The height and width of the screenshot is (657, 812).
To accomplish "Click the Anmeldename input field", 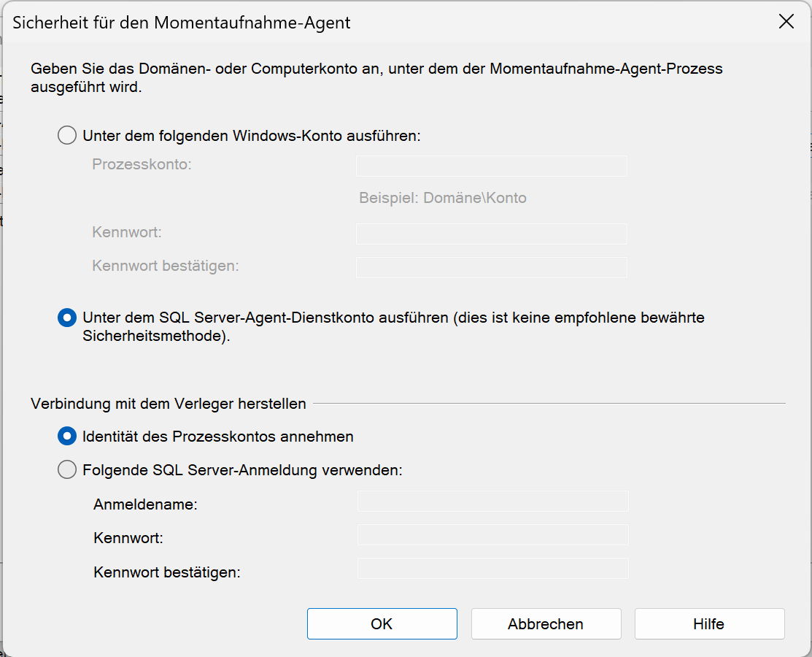I will pos(493,501).
